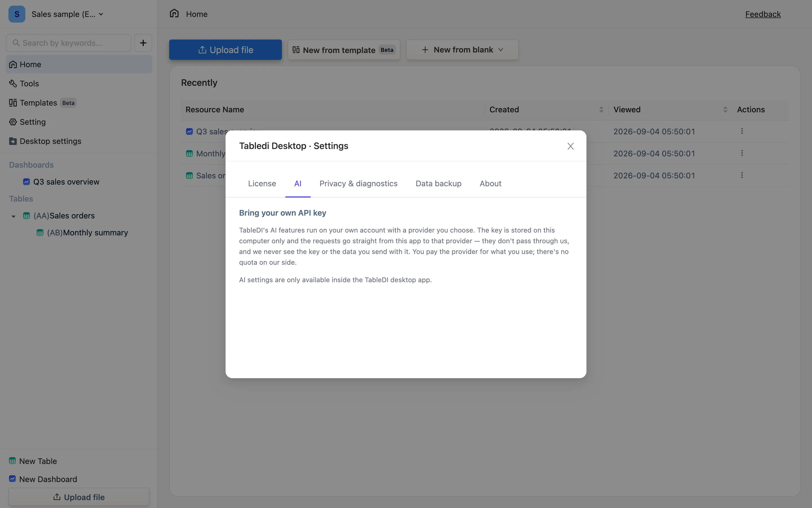The width and height of the screenshot is (812, 508).
Task: Click the Recently section heading
Action: click(x=199, y=83)
